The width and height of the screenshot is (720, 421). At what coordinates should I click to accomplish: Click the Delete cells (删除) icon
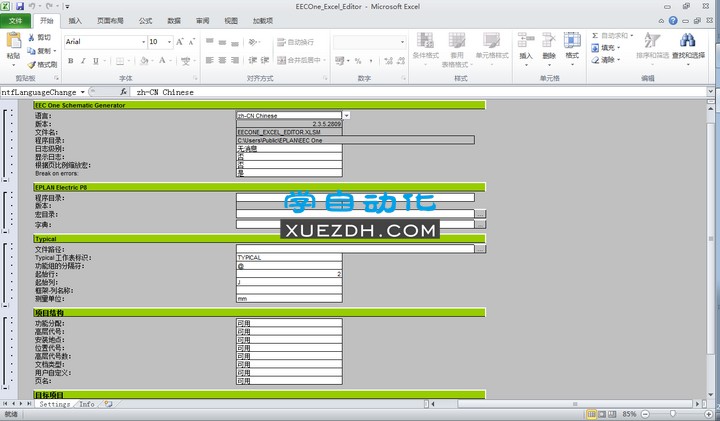point(549,40)
